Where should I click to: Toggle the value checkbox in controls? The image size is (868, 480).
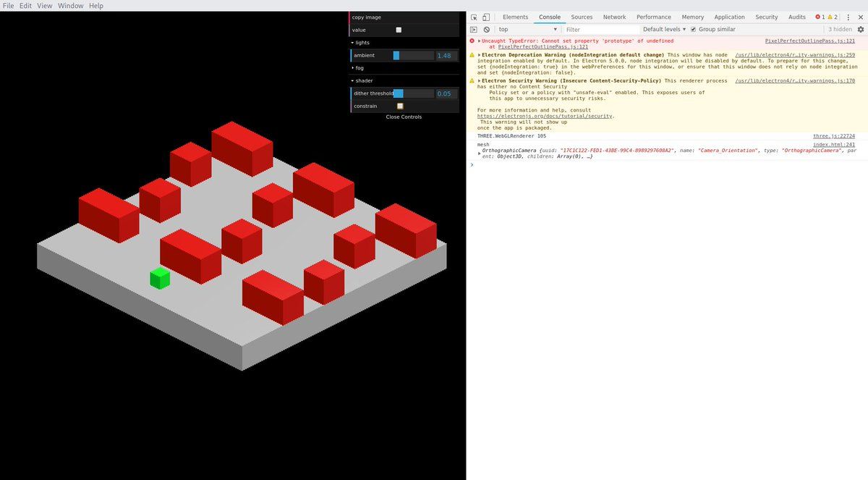click(399, 30)
